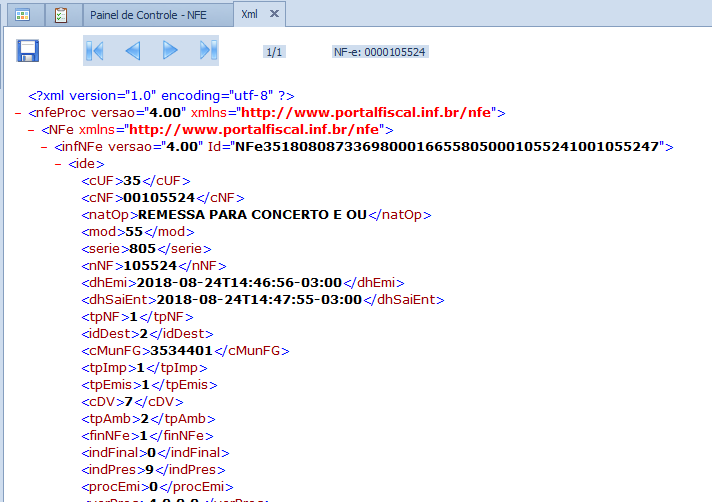
Task: Click the idDest element line
Action: (147, 334)
